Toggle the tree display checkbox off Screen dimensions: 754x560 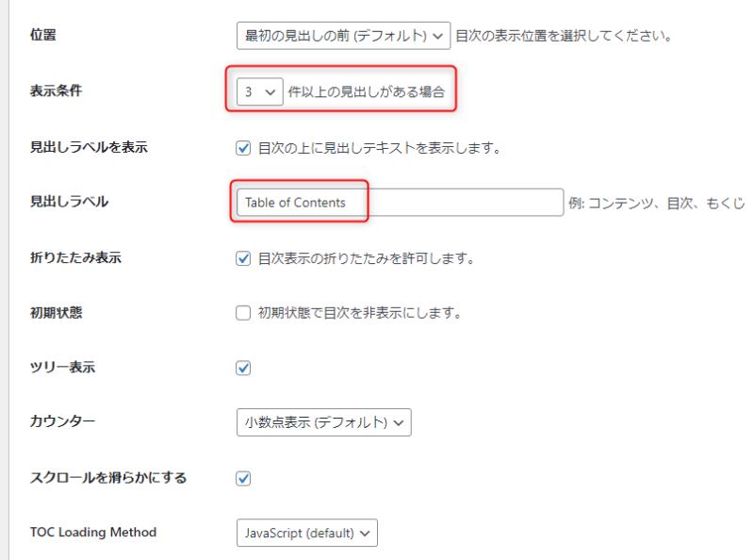coord(242,368)
